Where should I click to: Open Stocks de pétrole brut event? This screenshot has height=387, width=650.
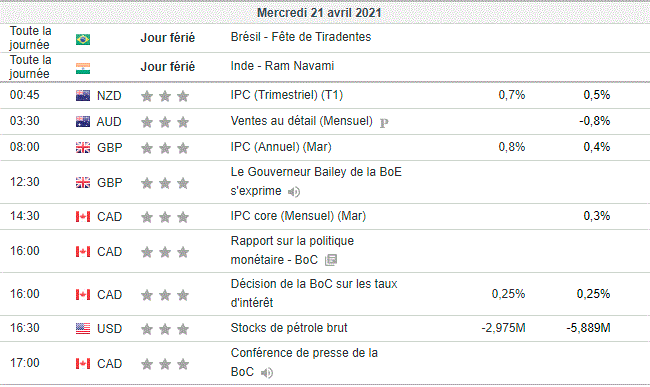tap(289, 328)
